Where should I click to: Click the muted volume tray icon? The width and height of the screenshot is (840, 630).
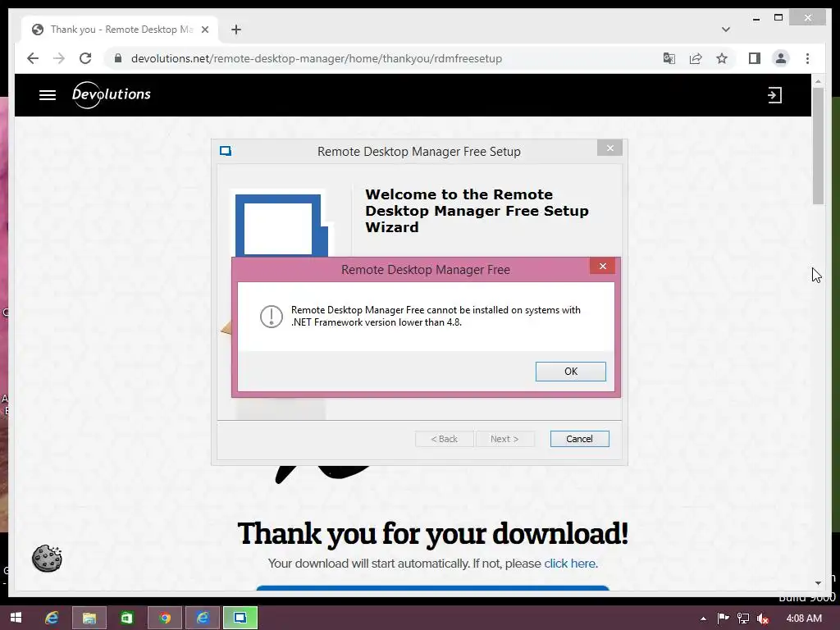click(763, 619)
